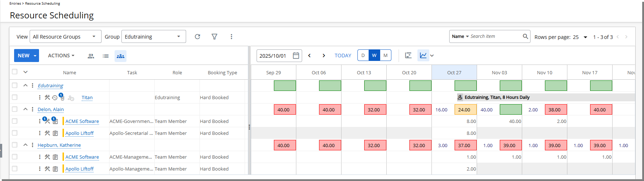Open the top toolbar more-options menu
Image resolution: width=644 pixels, height=181 pixels.
point(231,36)
